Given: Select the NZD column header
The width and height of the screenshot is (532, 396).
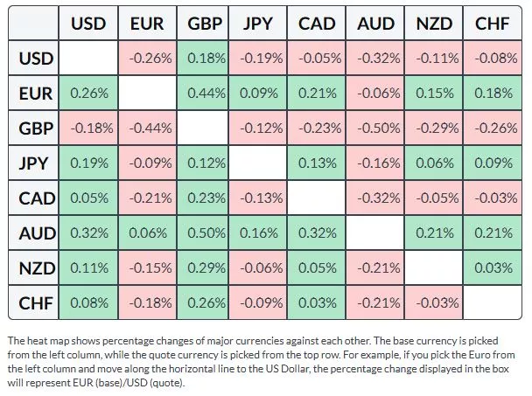Looking at the screenshot, I should 435,24.
